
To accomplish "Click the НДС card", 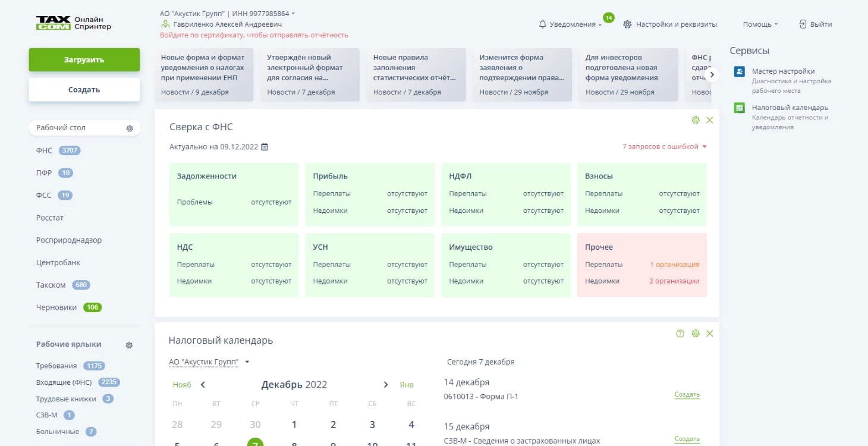I will click(x=234, y=265).
